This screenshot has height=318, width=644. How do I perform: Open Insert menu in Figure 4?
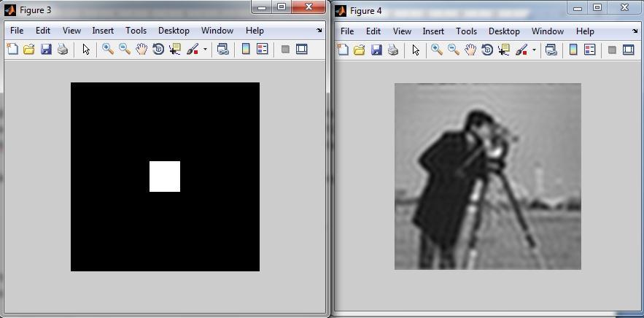pyautogui.click(x=433, y=31)
